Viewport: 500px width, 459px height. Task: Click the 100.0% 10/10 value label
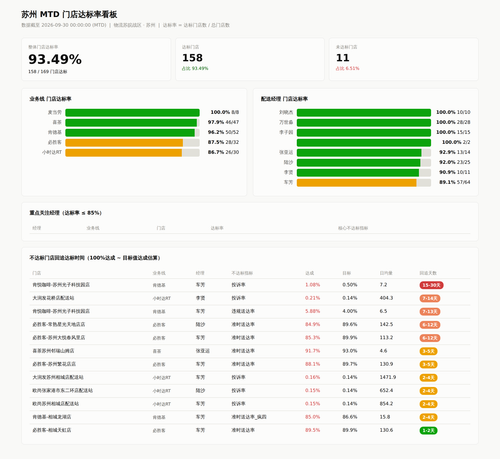(453, 112)
